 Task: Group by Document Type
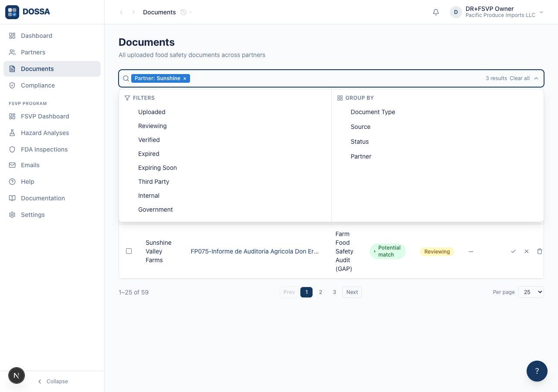tap(373, 112)
